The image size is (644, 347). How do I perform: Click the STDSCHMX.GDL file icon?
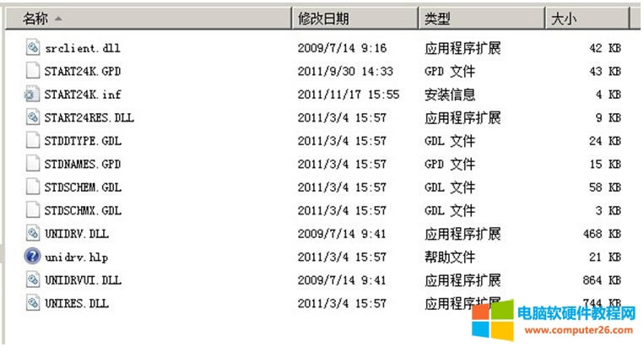point(33,210)
